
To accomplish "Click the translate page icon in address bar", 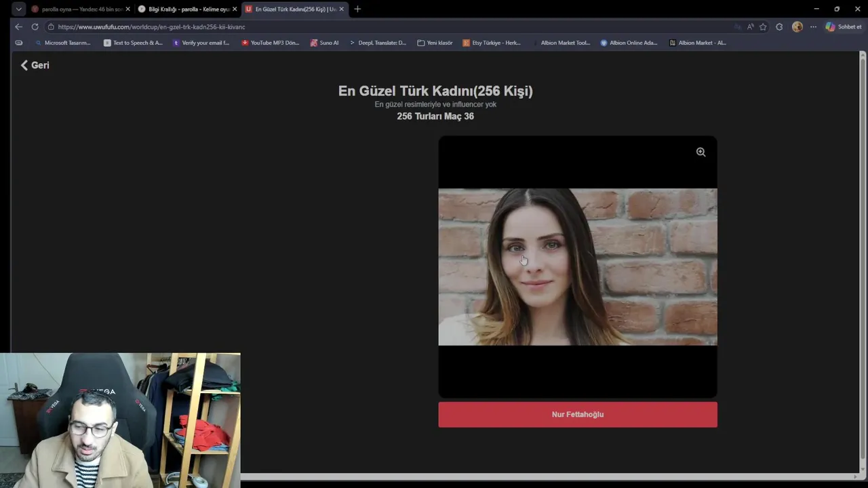I will coord(737,26).
